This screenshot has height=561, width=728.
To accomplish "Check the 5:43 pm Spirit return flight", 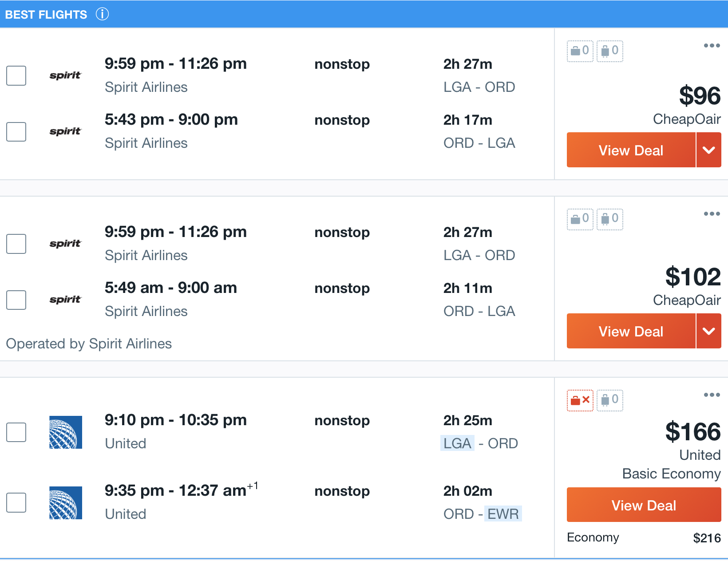I will (16, 131).
